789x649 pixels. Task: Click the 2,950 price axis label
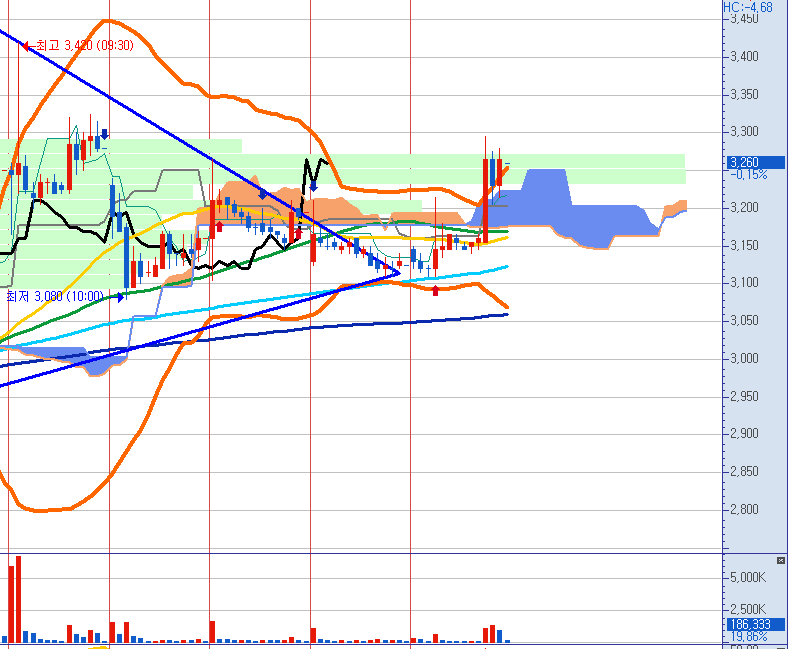[x=744, y=396]
